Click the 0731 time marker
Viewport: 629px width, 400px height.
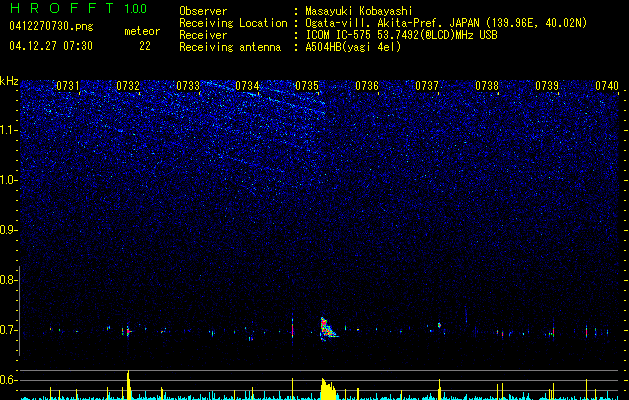(x=68, y=86)
